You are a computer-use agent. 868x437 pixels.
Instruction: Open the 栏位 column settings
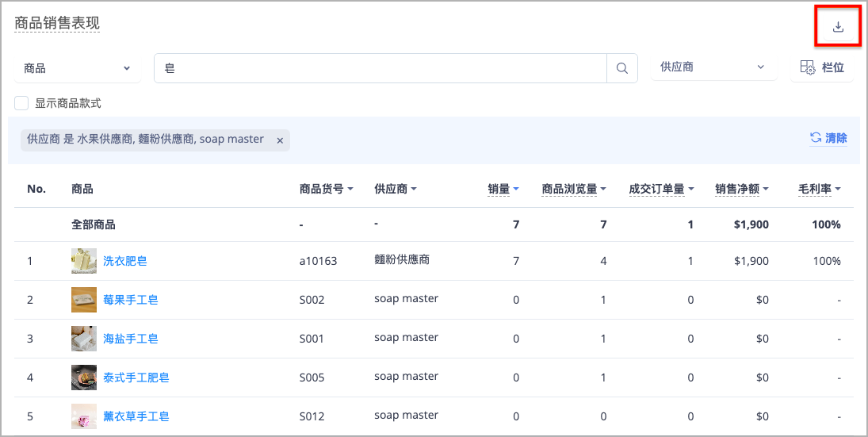click(822, 67)
